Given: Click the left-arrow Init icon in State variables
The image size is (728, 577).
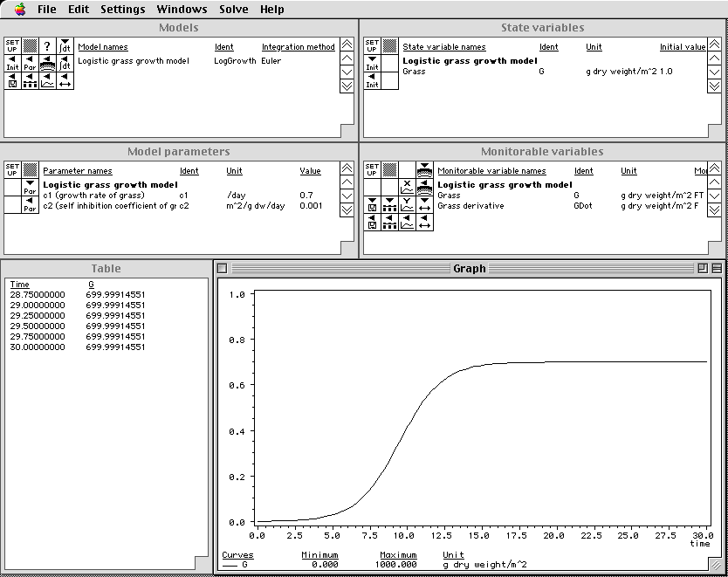Looking at the screenshot, I should pyautogui.click(x=373, y=80).
